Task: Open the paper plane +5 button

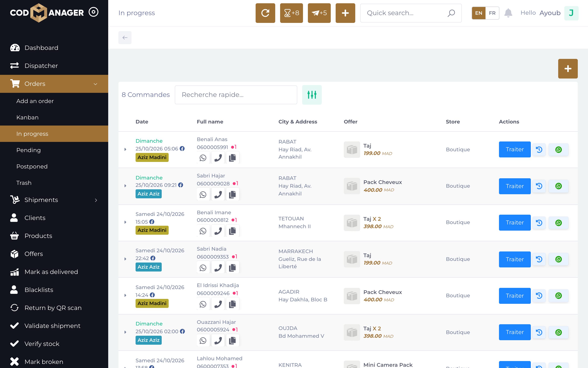Action: tap(319, 13)
